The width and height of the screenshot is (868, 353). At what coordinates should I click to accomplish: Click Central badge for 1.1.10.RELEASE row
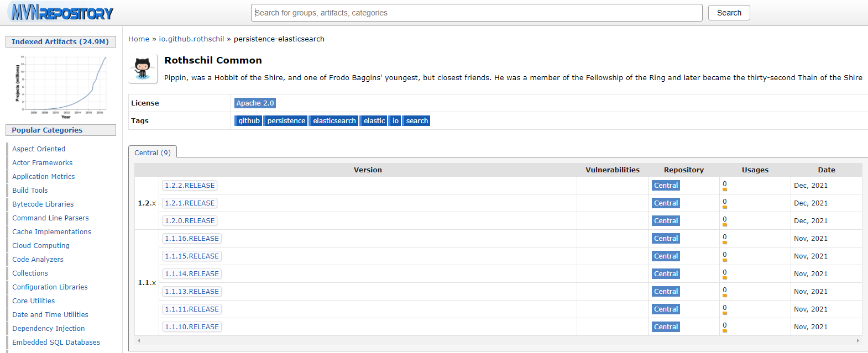(x=666, y=327)
